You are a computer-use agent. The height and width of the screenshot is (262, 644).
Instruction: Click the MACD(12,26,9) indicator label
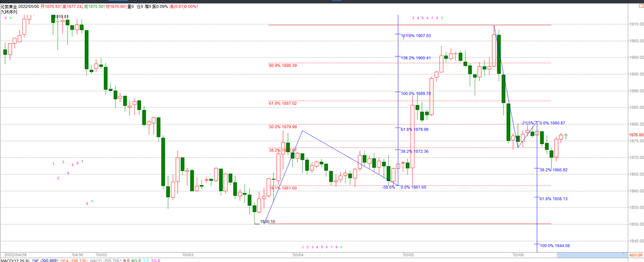point(15,260)
